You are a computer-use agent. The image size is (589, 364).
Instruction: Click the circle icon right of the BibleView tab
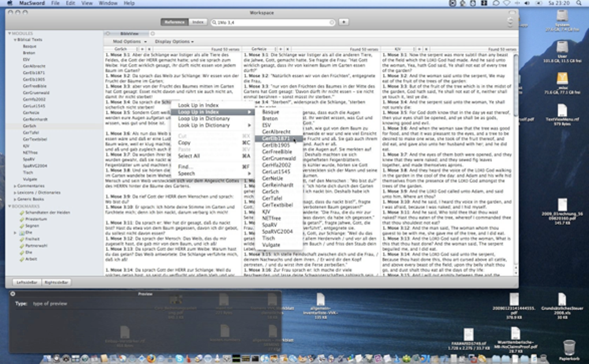click(152, 34)
